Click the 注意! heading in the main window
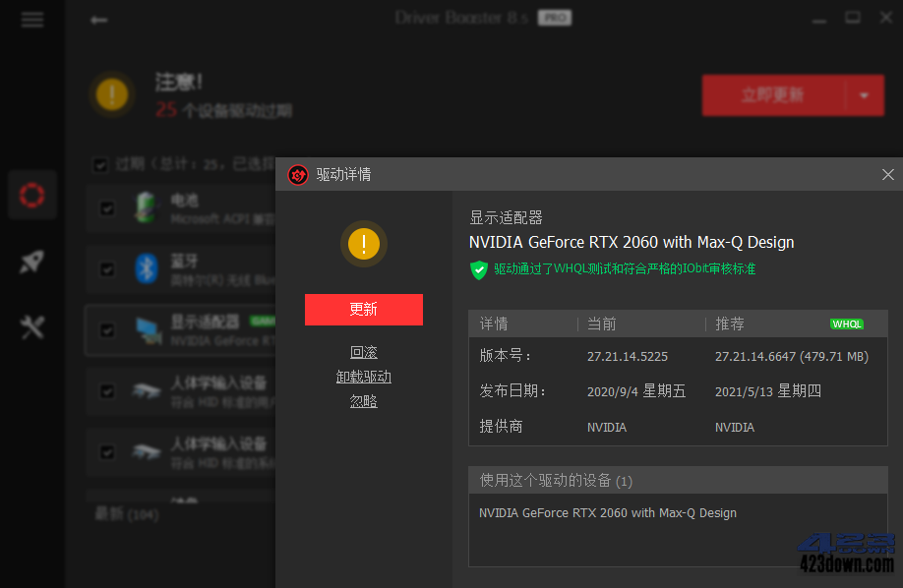903x588 pixels. 179,82
